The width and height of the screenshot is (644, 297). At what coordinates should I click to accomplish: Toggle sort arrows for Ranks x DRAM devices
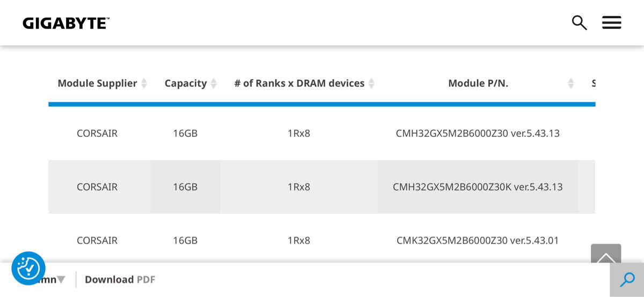(x=371, y=84)
